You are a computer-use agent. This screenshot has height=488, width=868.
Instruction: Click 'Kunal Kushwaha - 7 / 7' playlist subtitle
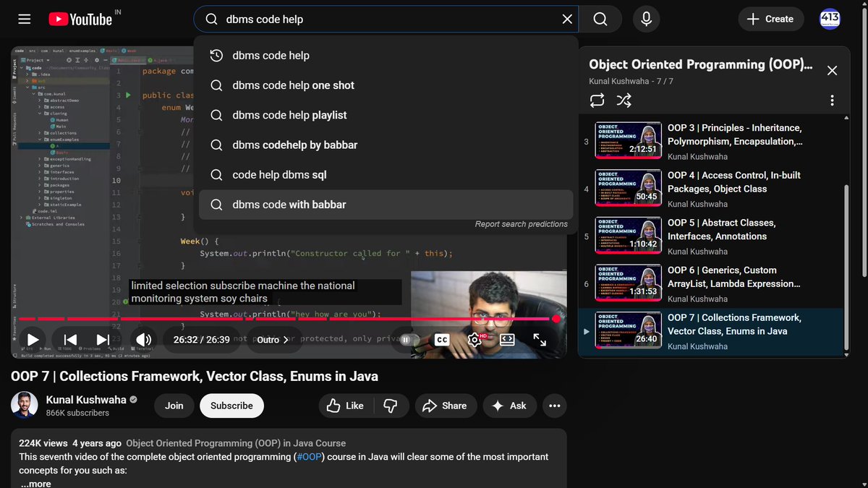point(631,81)
